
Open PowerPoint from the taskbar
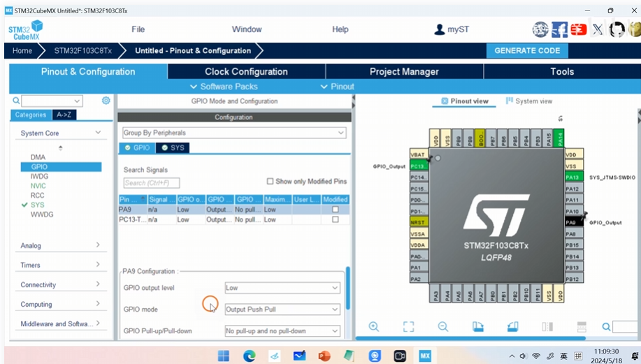(324, 356)
